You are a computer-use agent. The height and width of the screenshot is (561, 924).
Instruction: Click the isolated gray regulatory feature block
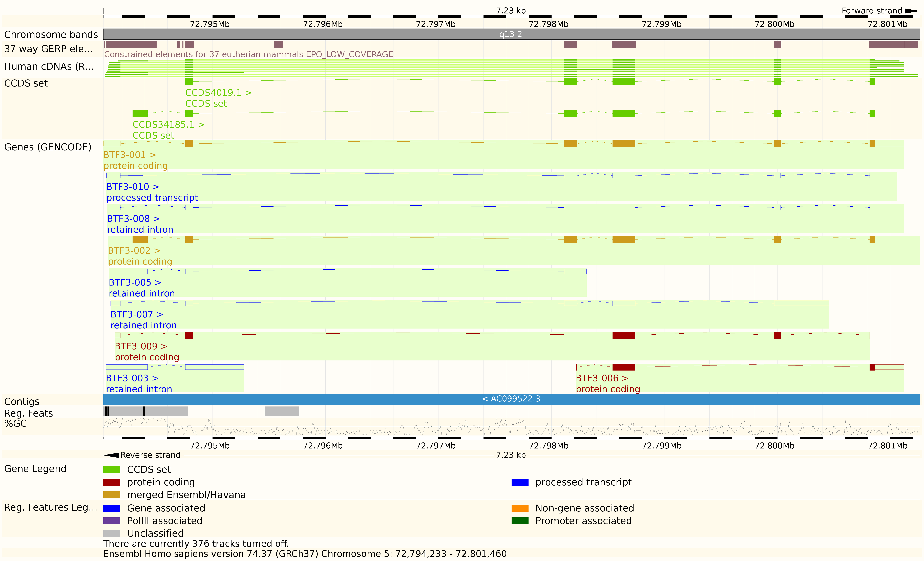[x=282, y=411]
